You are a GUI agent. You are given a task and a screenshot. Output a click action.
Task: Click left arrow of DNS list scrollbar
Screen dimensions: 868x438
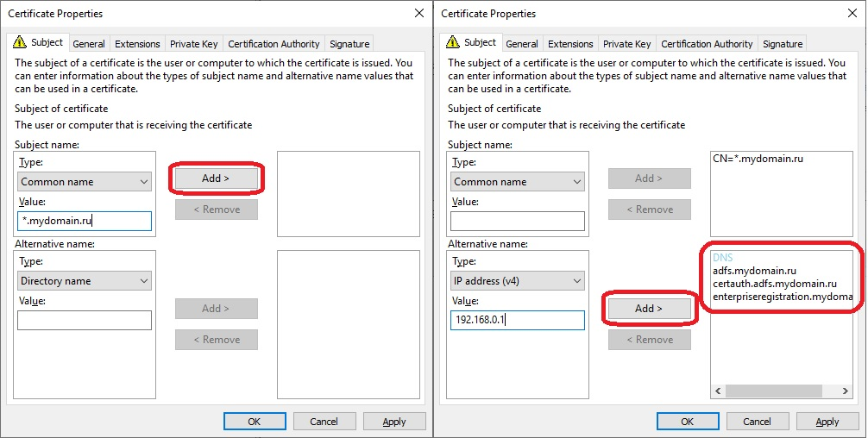point(718,391)
